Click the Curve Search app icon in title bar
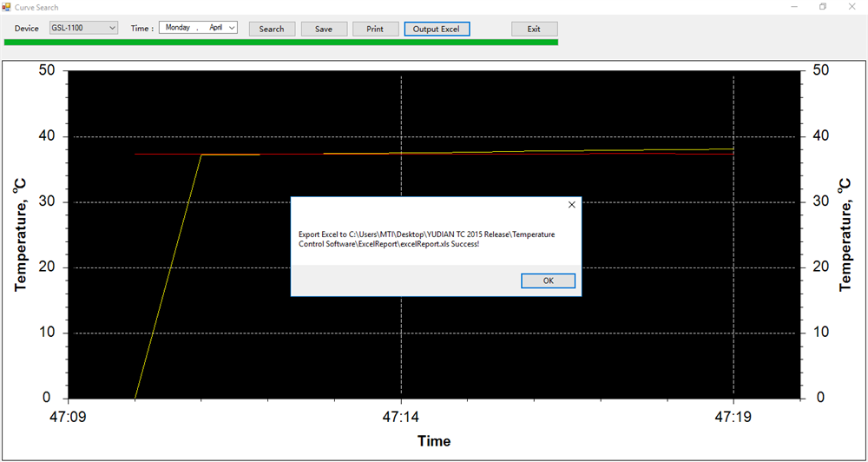This screenshot has height=462, width=868. pos(7,7)
